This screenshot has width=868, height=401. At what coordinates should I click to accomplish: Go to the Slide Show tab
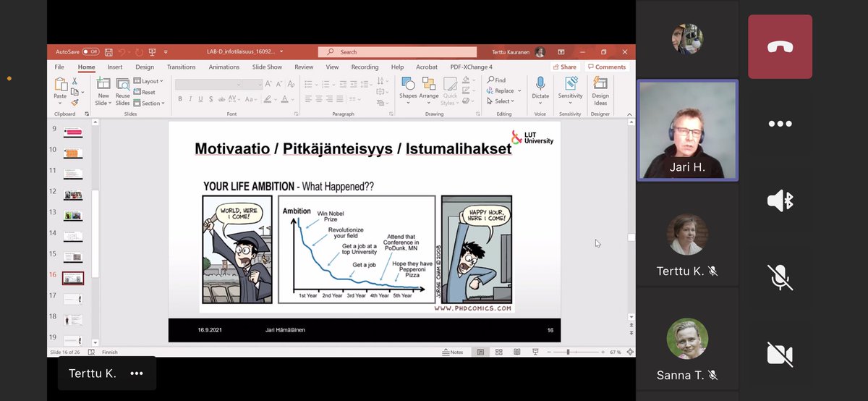point(267,67)
